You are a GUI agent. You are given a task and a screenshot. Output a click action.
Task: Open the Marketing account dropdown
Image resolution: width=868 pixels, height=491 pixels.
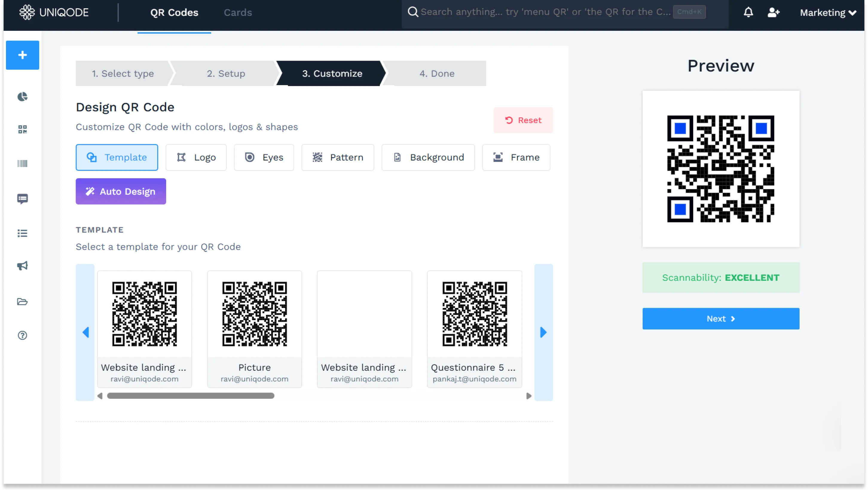pyautogui.click(x=828, y=13)
